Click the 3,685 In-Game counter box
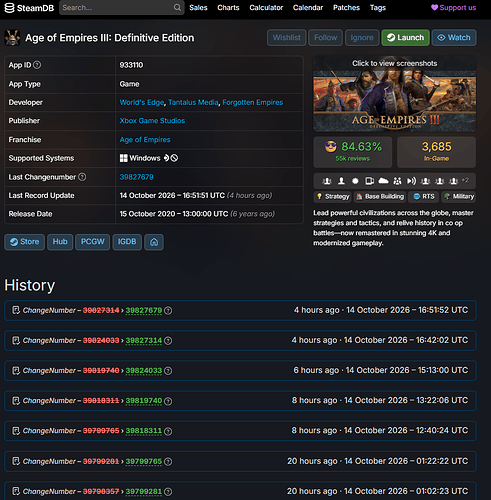This screenshot has width=491, height=500. (x=436, y=152)
